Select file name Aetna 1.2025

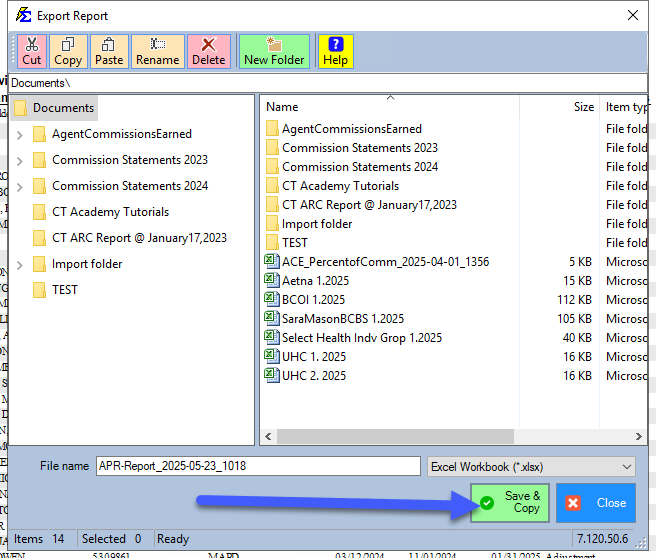[x=315, y=281]
